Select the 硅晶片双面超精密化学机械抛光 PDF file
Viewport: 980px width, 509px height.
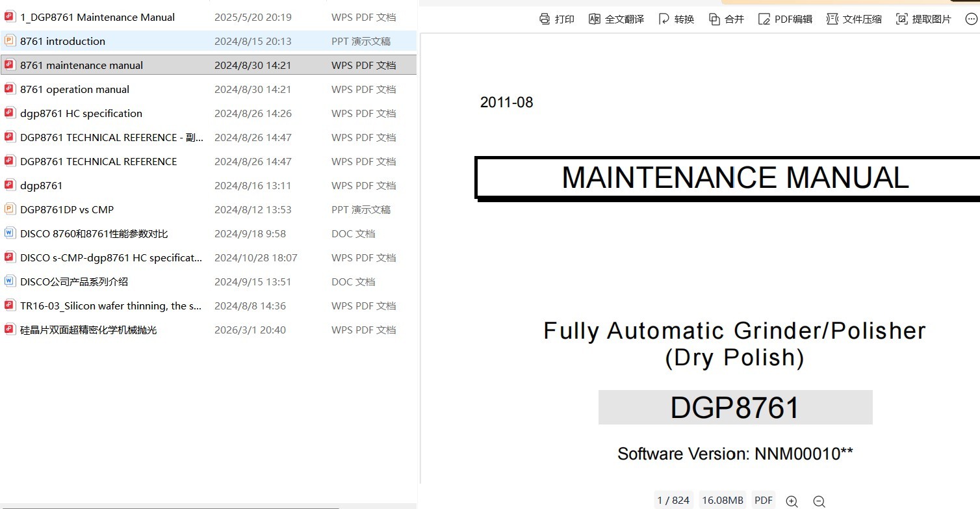point(209,330)
